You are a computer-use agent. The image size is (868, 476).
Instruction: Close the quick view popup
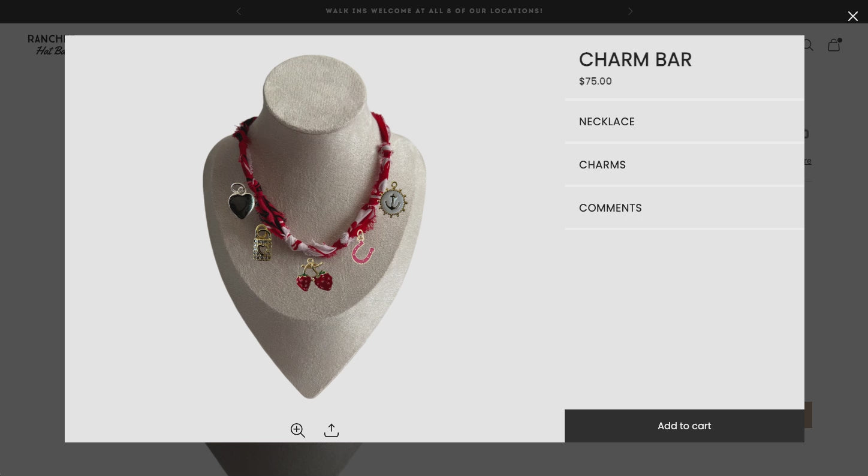pos(852,16)
